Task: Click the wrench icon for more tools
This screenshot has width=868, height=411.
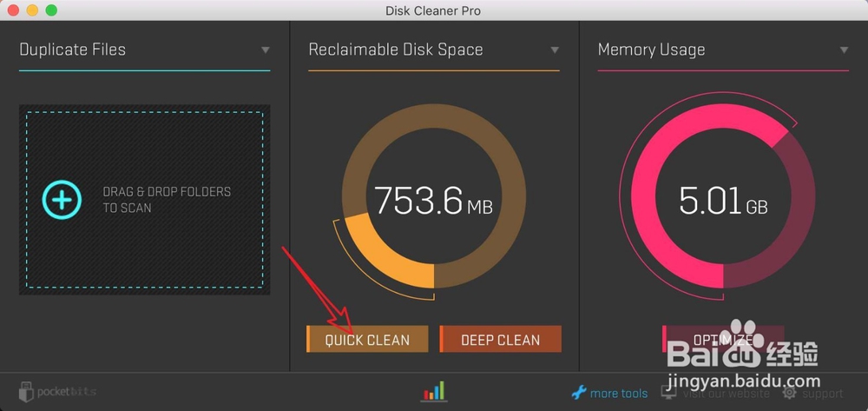Action: pyautogui.click(x=579, y=393)
